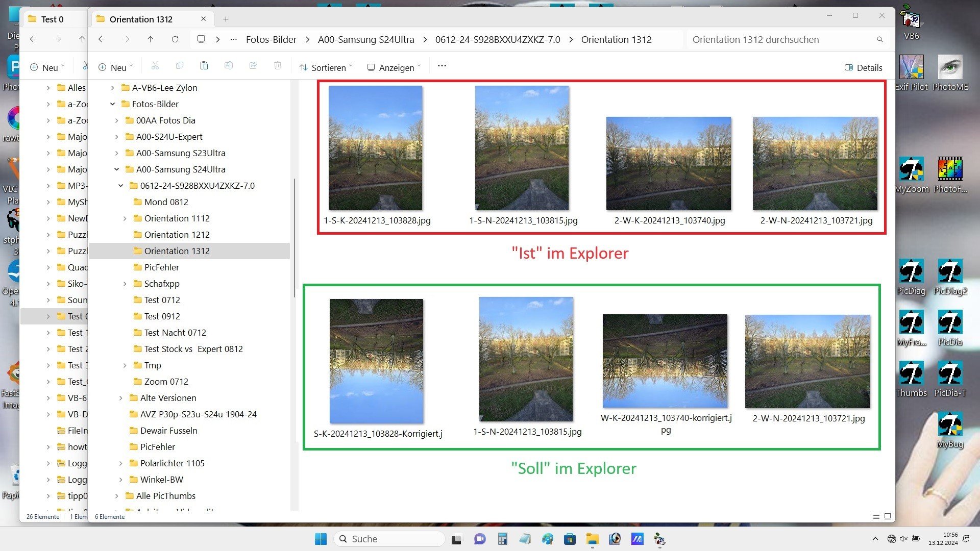
Task: Click the Neu button in toolbar
Action: coord(115,67)
